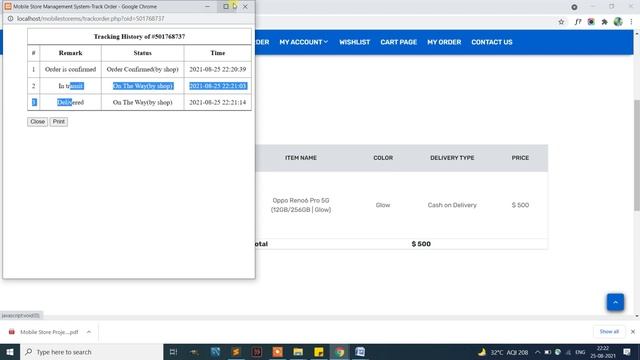Open MY ORDER in the navigation bar
This screenshot has height=360, width=640.
(444, 42)
